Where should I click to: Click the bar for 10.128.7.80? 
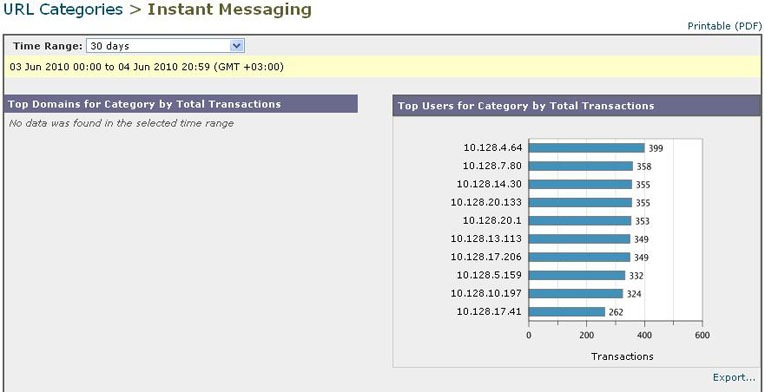581,166
